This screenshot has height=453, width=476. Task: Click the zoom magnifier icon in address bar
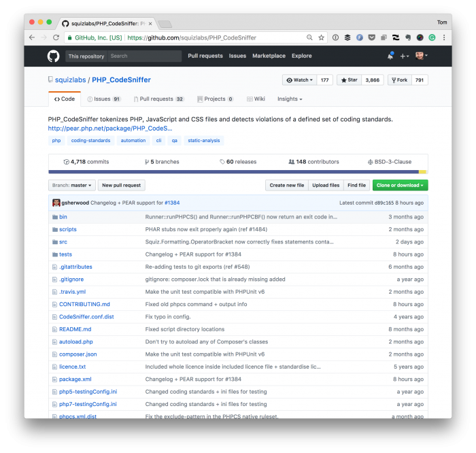[309, 37]
